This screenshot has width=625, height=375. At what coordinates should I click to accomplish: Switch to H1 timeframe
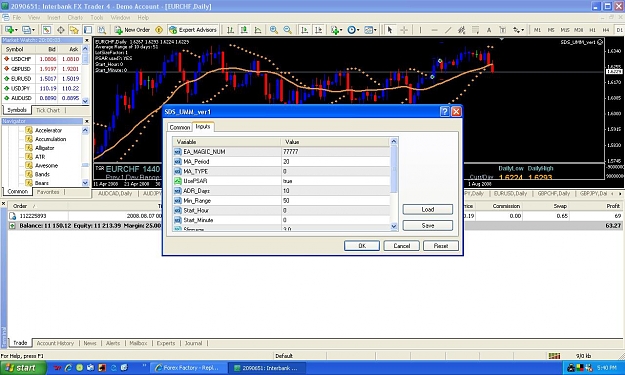coord(592,30)
